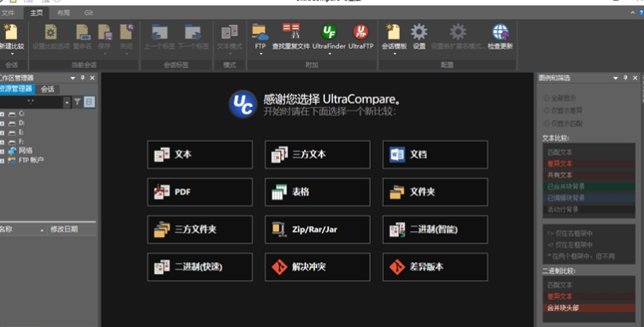Click the help question mark icon
The image size is (644, 327).
pyautogui.click(x=641, y=13)
